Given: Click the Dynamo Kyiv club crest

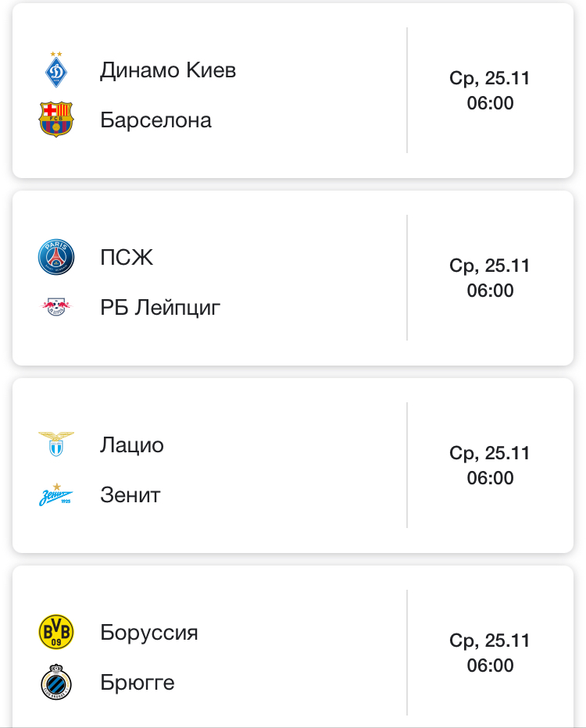Looking at the screenshot, I should [56, 70].
